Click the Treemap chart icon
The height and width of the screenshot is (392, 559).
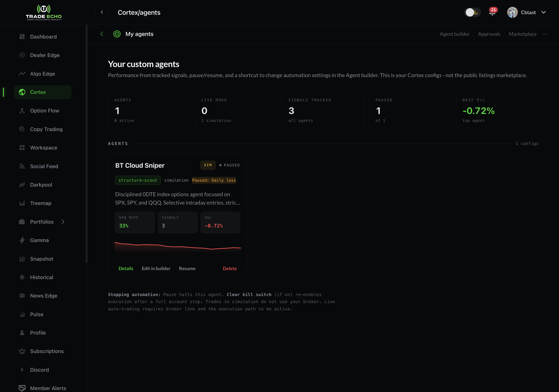pyautogui.click(x=22, y=203)
